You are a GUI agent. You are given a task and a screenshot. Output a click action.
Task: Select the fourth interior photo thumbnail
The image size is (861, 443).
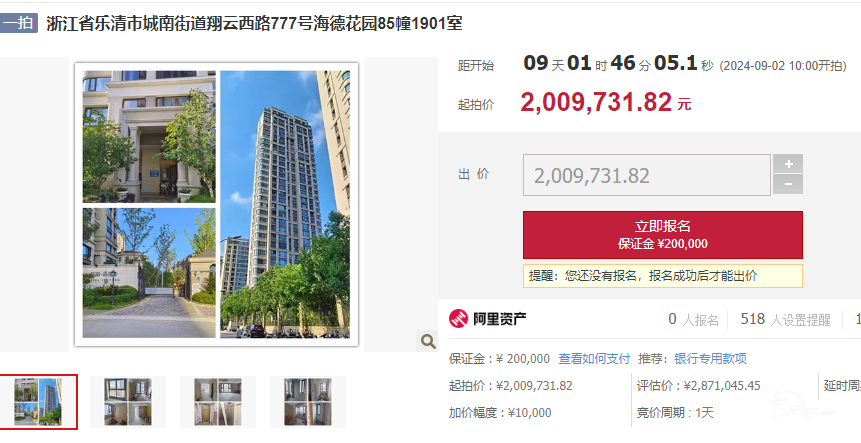coord(308,402)
